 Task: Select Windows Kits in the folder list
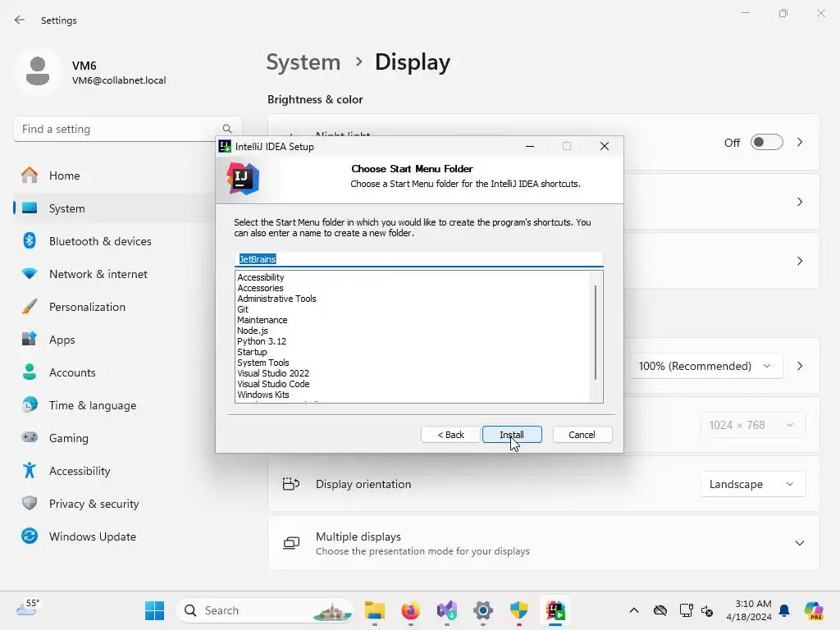point(263,395)
